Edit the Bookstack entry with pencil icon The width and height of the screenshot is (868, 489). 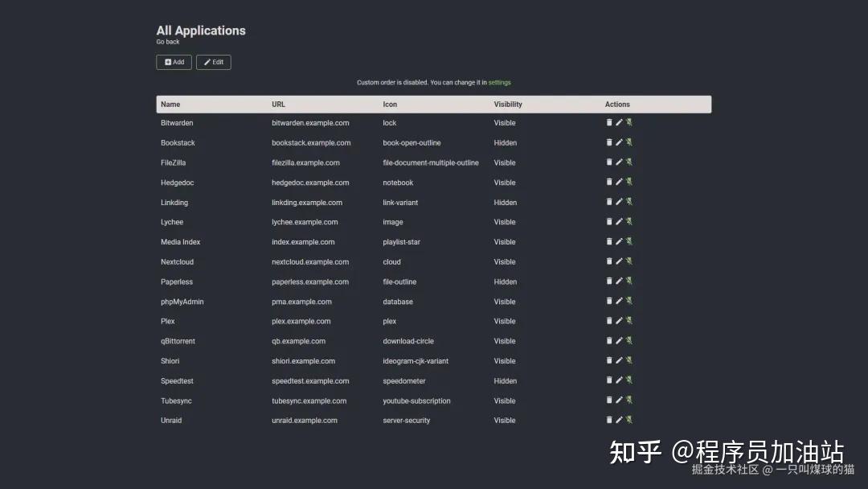coord(619,142)
